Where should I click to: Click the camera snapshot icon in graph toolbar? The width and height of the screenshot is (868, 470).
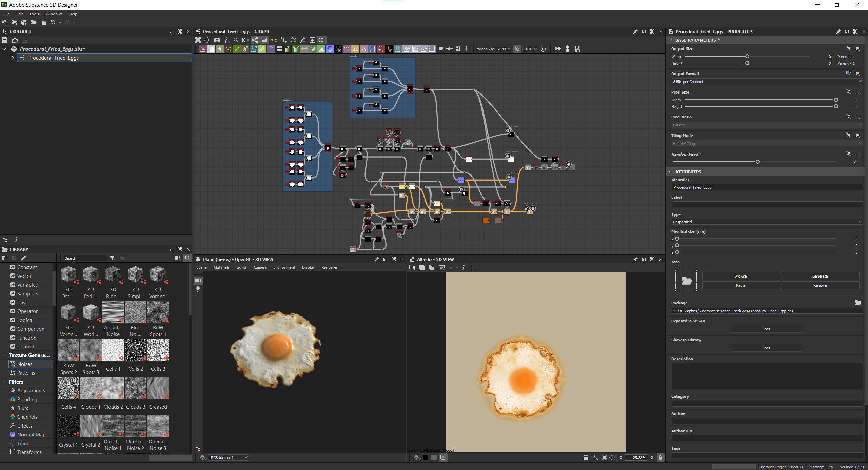coord(217,40)
